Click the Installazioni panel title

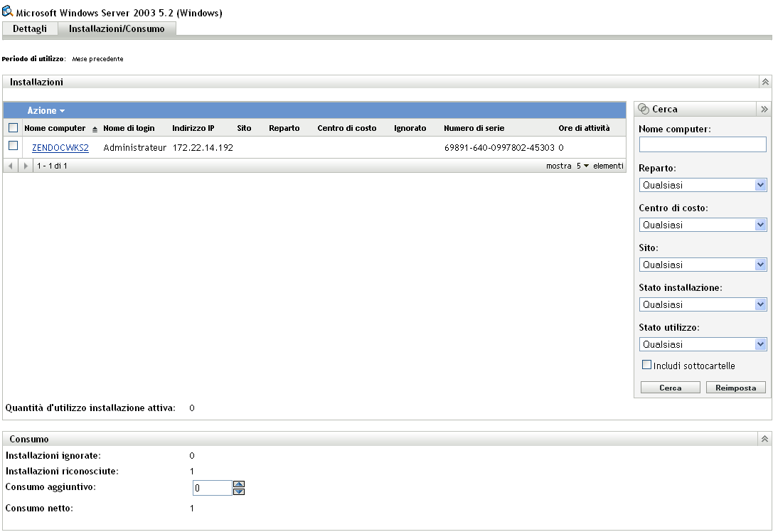pos(36,82)
